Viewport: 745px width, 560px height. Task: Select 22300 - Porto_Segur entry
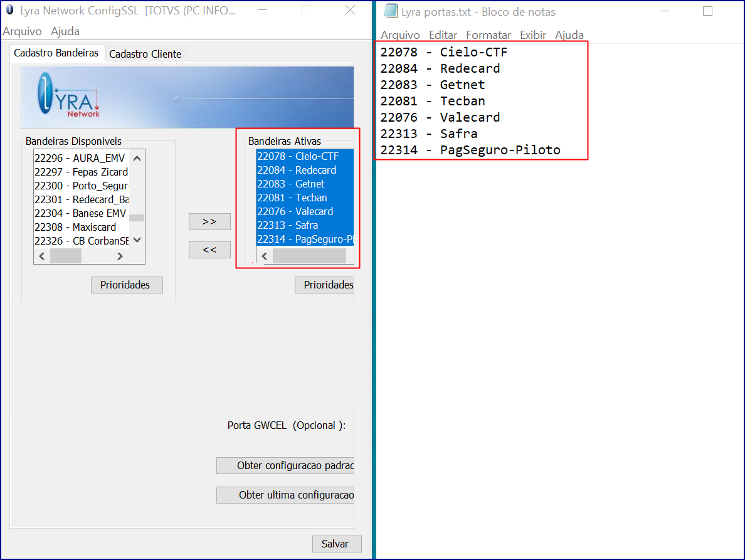(82, 186)
